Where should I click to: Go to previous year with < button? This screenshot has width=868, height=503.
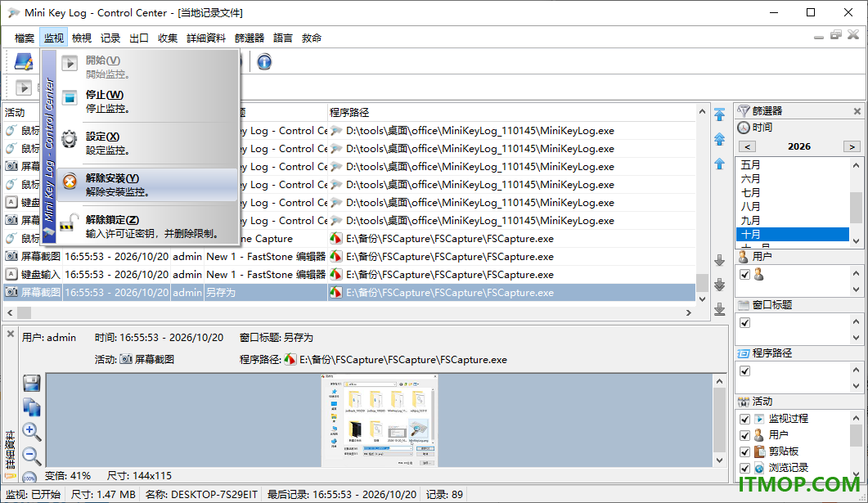point(747,146)
